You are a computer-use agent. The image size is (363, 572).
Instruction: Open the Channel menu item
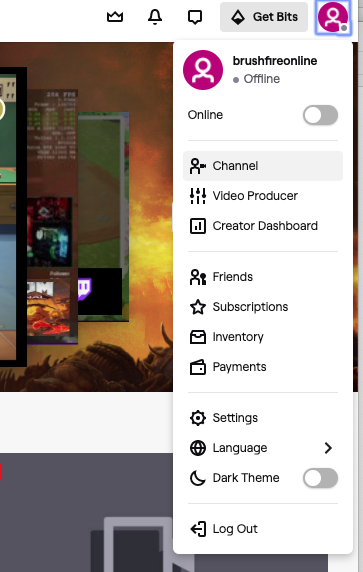263,166
